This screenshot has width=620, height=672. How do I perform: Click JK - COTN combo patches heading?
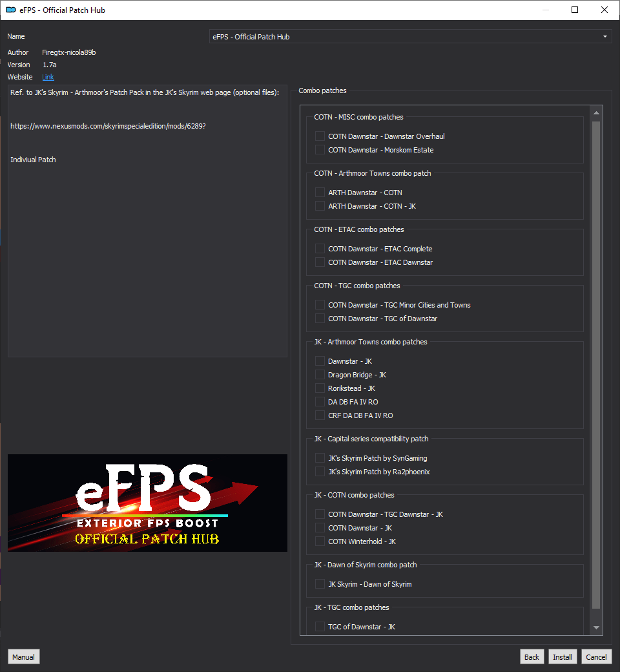[354, 495]
